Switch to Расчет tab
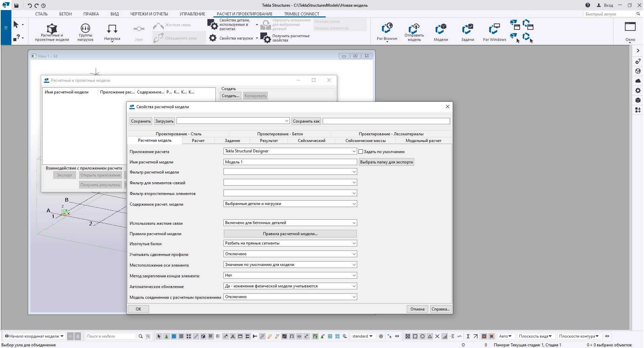The width and height of the screenshot is (644, 348). pyautogui.click(x=198, y=141)
